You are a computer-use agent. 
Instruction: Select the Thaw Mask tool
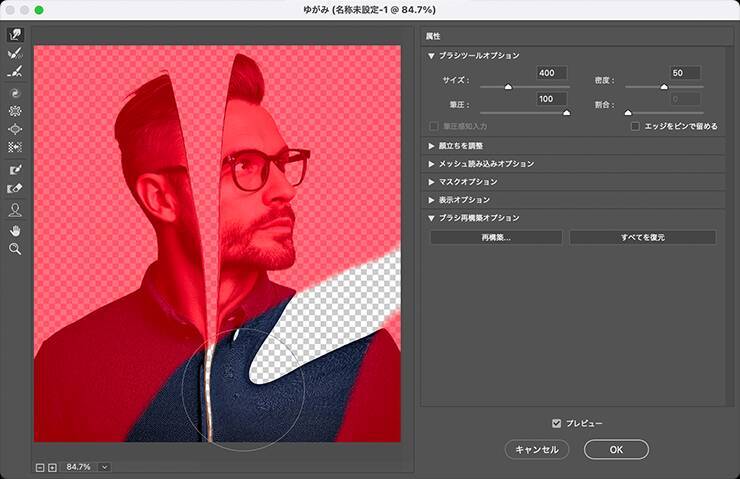pyautogui.click(x=15, y=188)
